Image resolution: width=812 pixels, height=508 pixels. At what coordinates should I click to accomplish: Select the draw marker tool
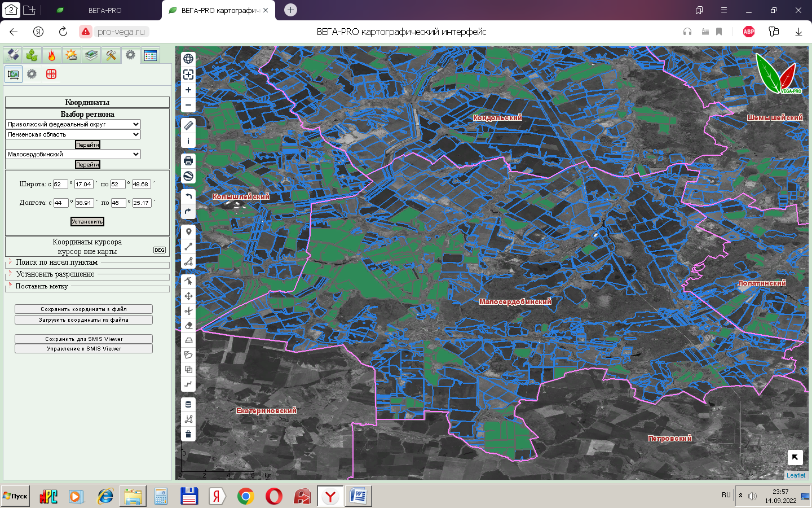(188, 231)
